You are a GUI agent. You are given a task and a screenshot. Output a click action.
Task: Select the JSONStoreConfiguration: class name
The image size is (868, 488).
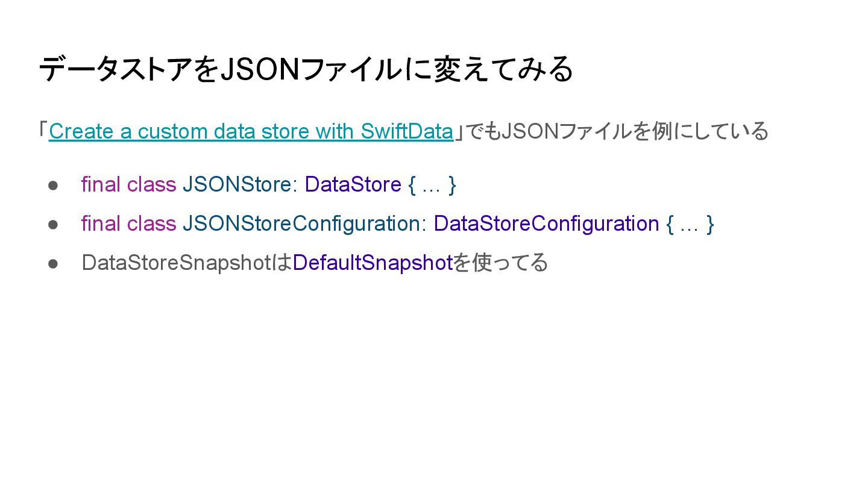pyautogui.click(x=304, y=224)
